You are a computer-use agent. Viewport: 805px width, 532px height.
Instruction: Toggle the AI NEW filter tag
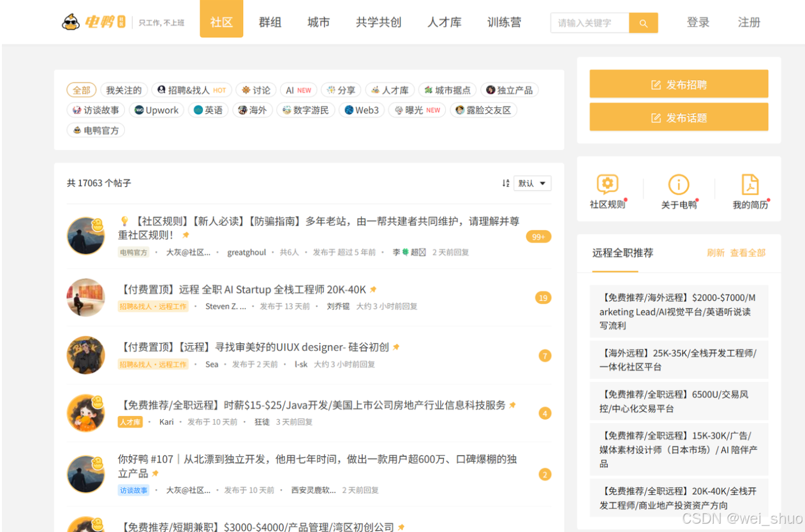click(x=299, y=90)
